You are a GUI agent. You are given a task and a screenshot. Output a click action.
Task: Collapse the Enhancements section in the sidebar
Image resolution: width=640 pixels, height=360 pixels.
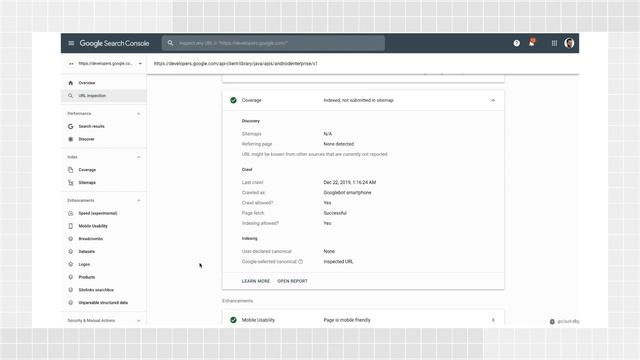pyautogui.click(x=139, y=200)
